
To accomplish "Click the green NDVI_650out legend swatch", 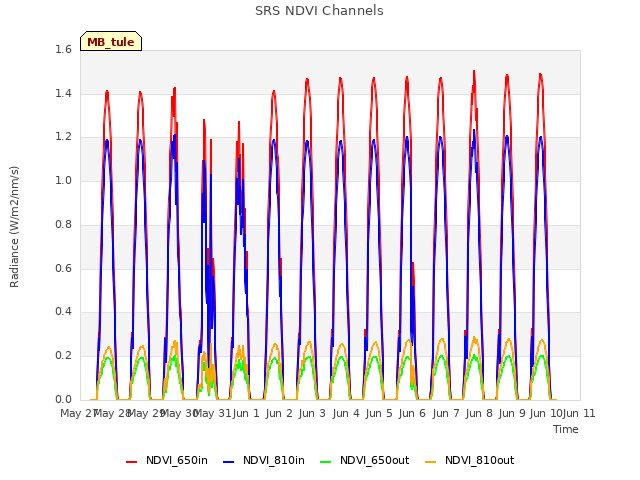I will coord(325,462).
